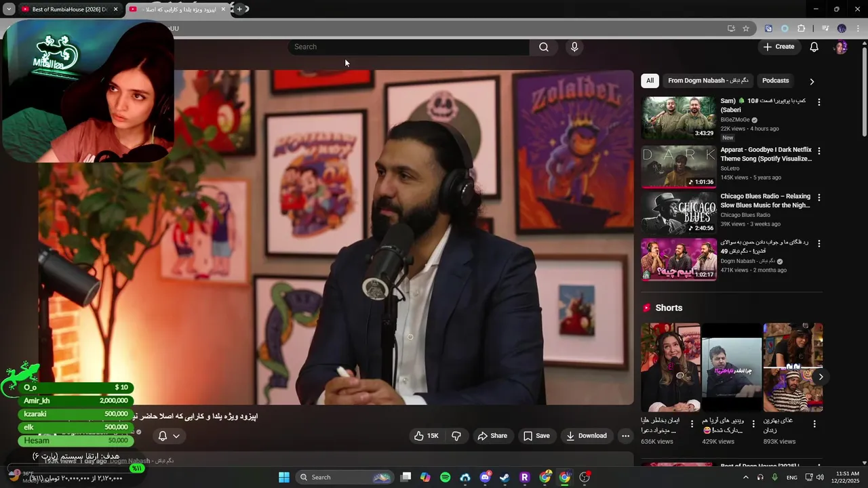Viewport: 868px width, 488px height.
Task: Open Task View on the taskbar
Action: 406,477
